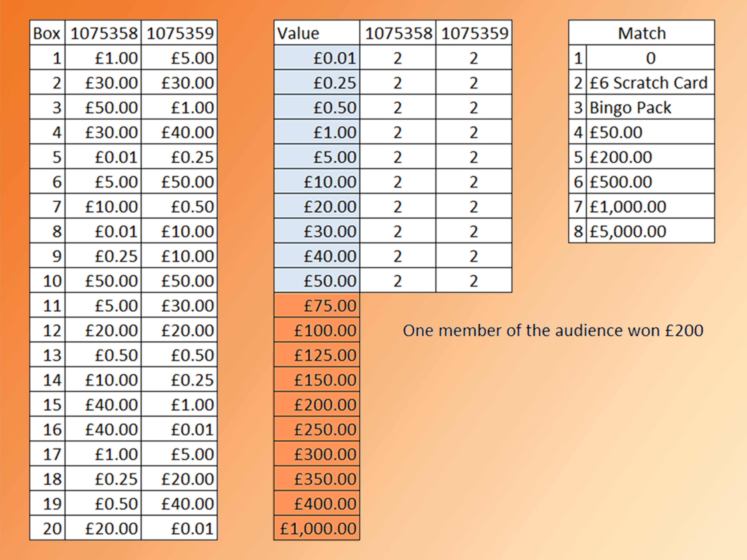Select box number 20 in Box column
This screenshot has height=560, width=747.
(47, 528)
